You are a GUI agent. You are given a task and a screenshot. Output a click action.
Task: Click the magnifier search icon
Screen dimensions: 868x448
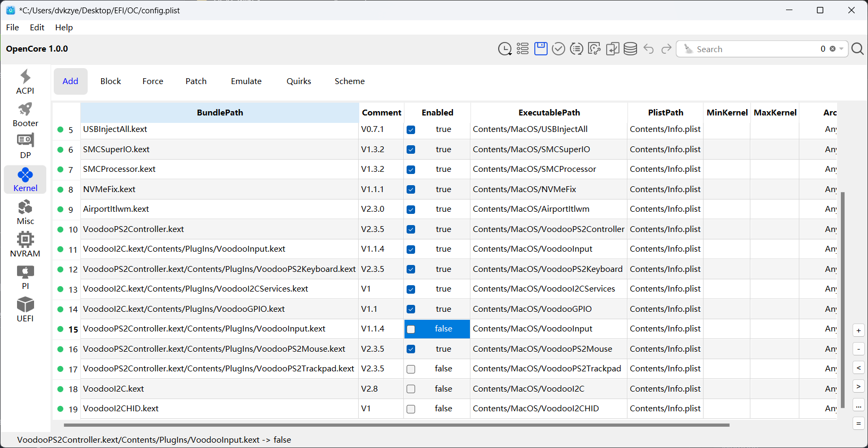tap(857, 49)
